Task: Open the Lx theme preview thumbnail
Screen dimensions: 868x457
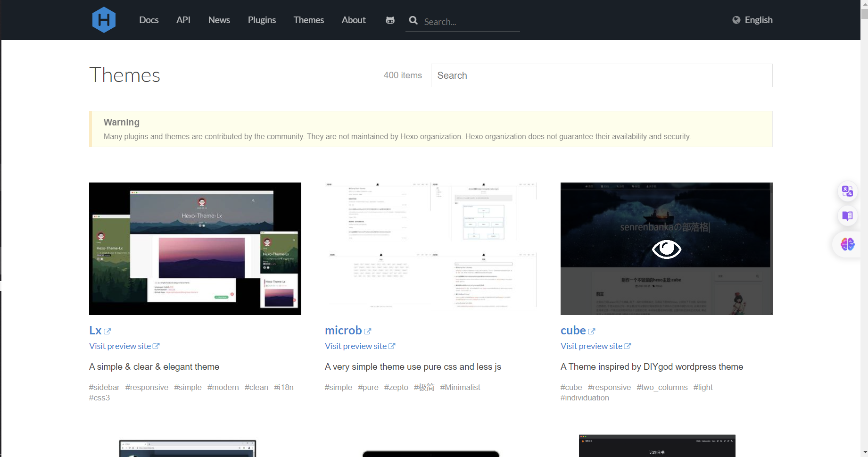Action: tap(195, 249)
